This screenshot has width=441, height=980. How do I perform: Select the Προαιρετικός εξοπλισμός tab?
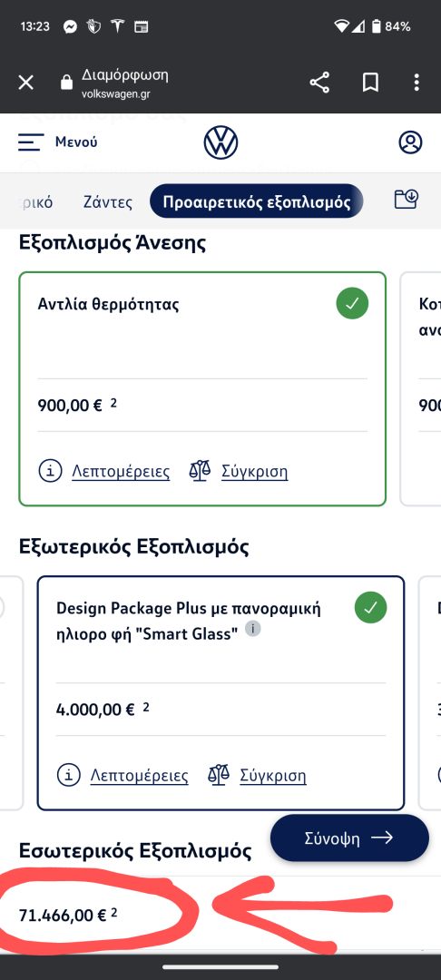(x=257, y=201)
